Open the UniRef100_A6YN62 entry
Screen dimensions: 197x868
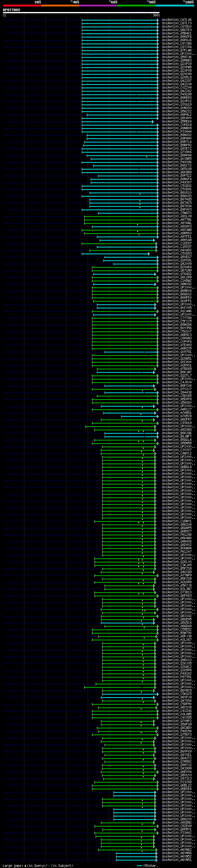[177, 850]
